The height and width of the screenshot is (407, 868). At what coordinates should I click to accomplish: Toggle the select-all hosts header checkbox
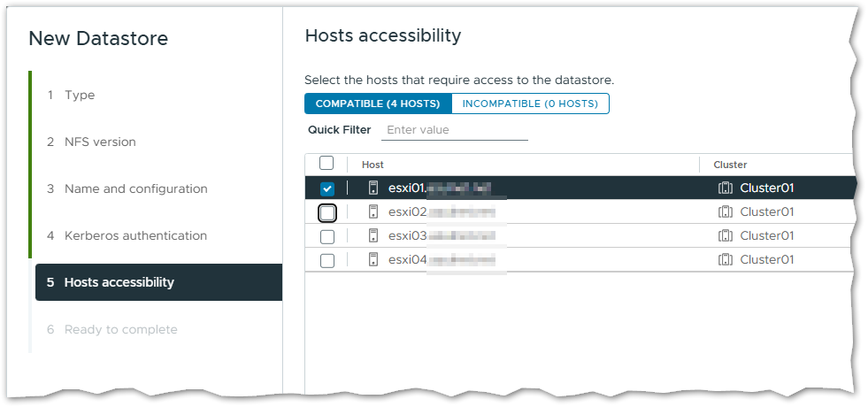coord(326,163)
